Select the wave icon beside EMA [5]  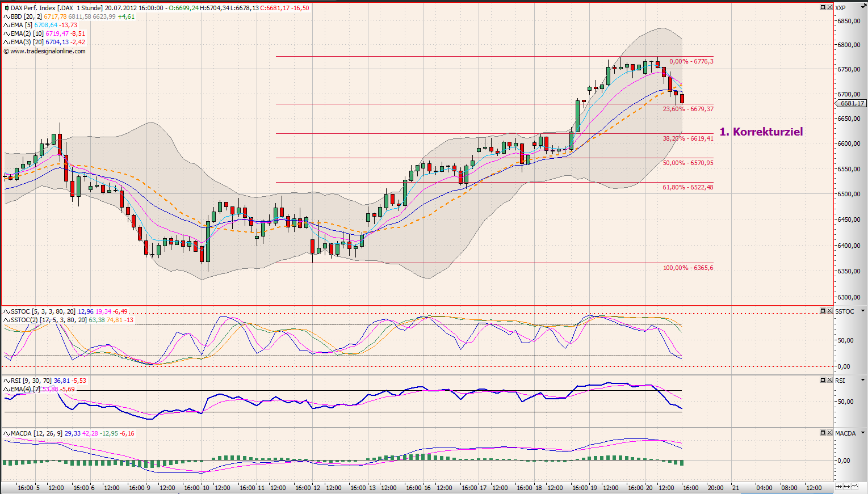tap(6, 25)
